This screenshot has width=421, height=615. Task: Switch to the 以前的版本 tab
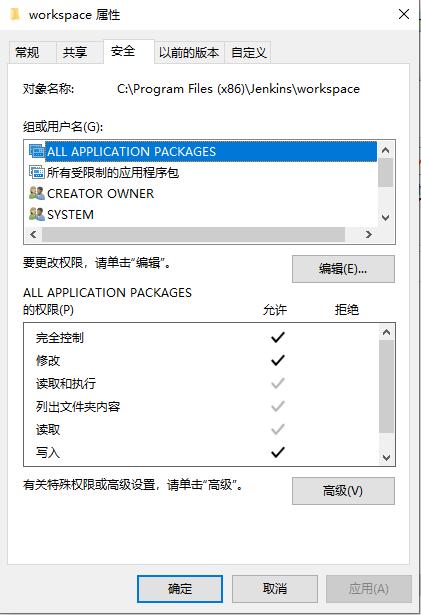(189, 52)
